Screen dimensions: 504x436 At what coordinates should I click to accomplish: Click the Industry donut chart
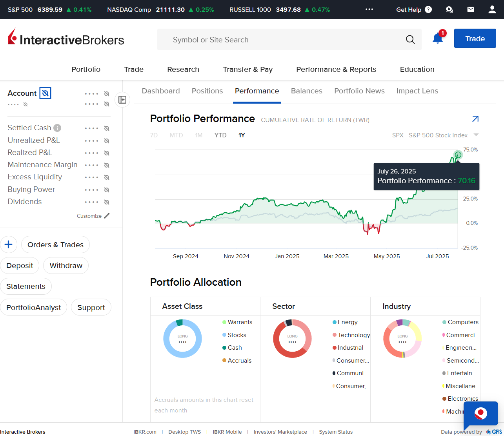[402, 339]
